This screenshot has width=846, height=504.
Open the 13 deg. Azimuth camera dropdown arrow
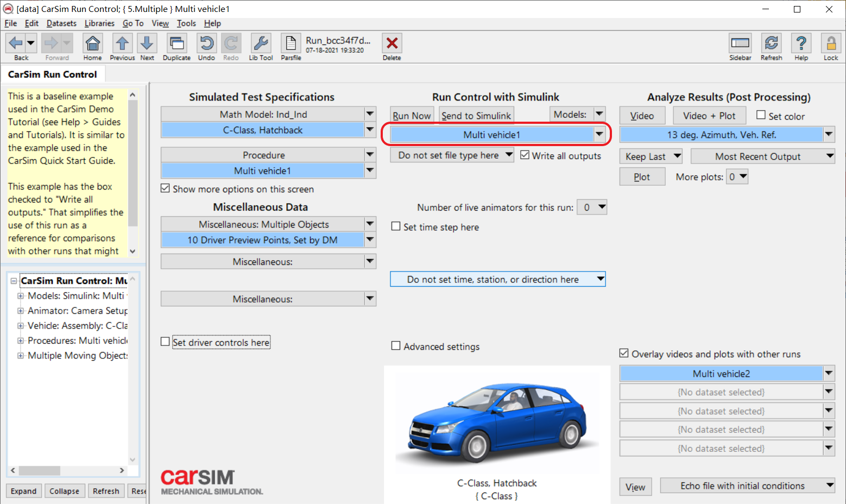coord(829,134)
